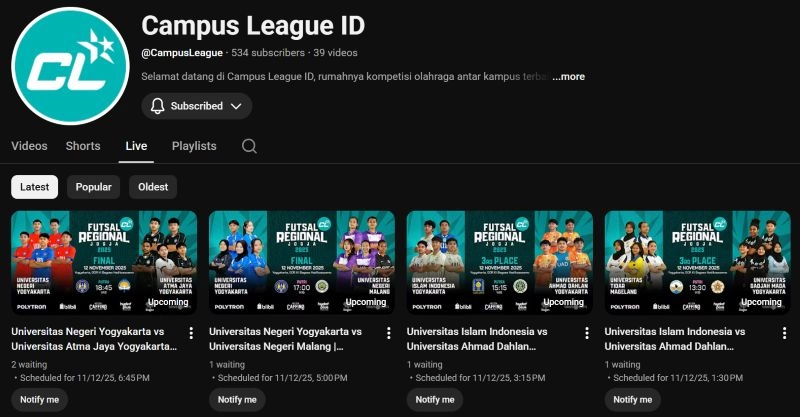Click the Campus League ID channel name
The height and width of the screenshot is (417, 800).
pyautogui.click(x=253, y=26)
